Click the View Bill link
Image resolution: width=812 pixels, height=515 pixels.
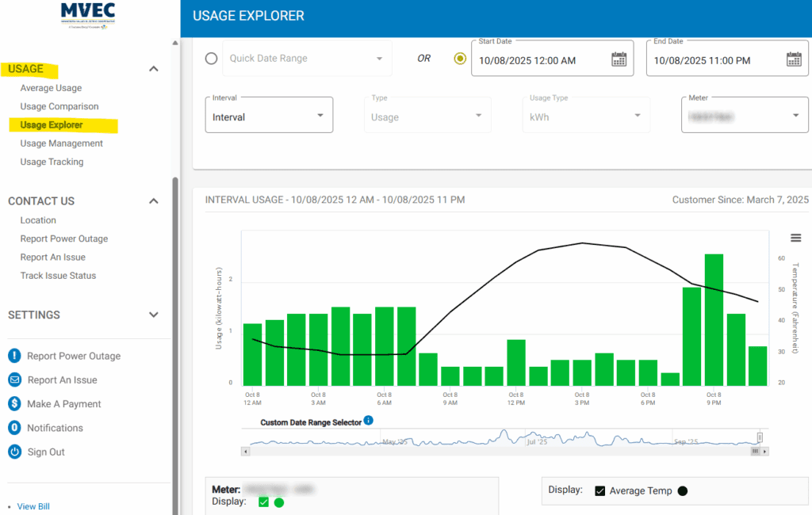pyautogui.click(x=33, y=506)
